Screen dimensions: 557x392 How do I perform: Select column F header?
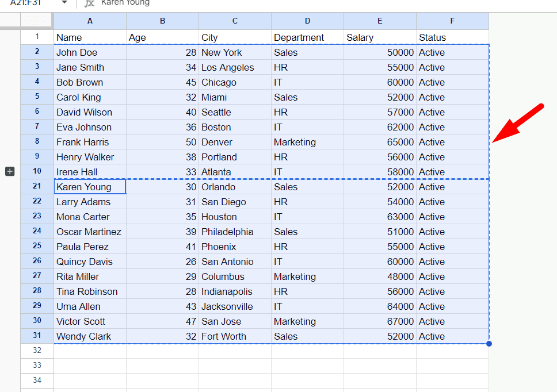[x=452, y=21]
